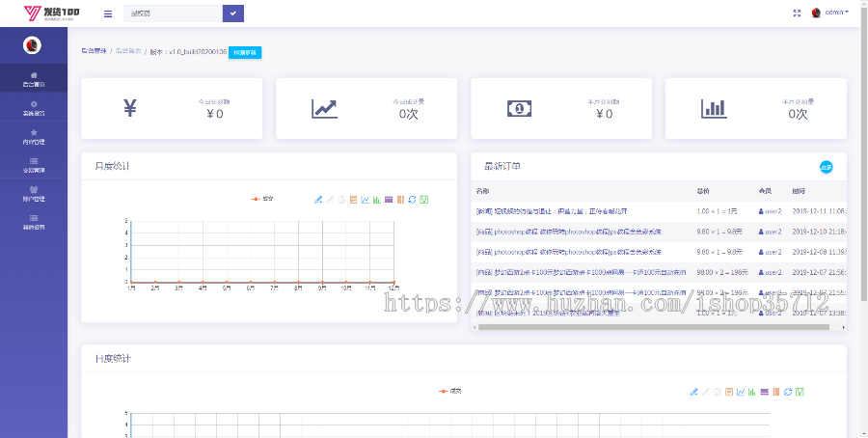Image resolution: width=868 pixels, height=438 pixels.
Task: Switch daily chart to tiled mode
Action: click(x=776, y=392)
